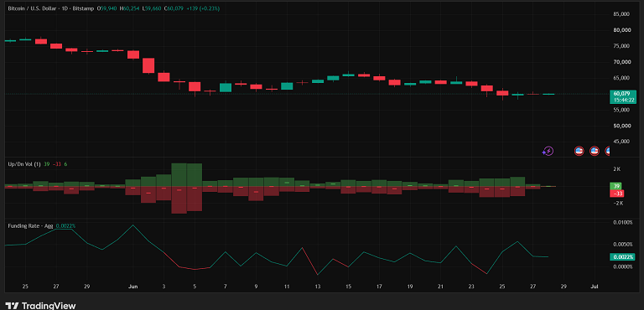Click the 13 date label on the time axis
644x310 pixels.
318,287
